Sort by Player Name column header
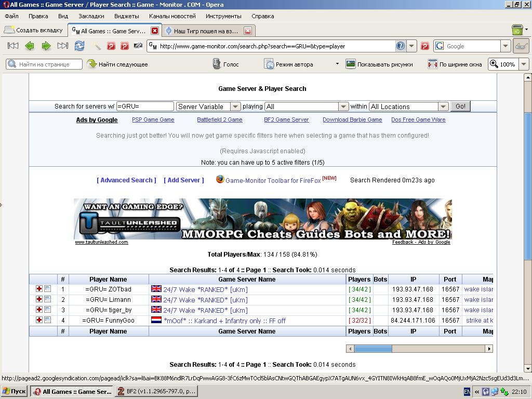Image resolution: width=532 pixels, height=399 pixels. pos(108,279)
